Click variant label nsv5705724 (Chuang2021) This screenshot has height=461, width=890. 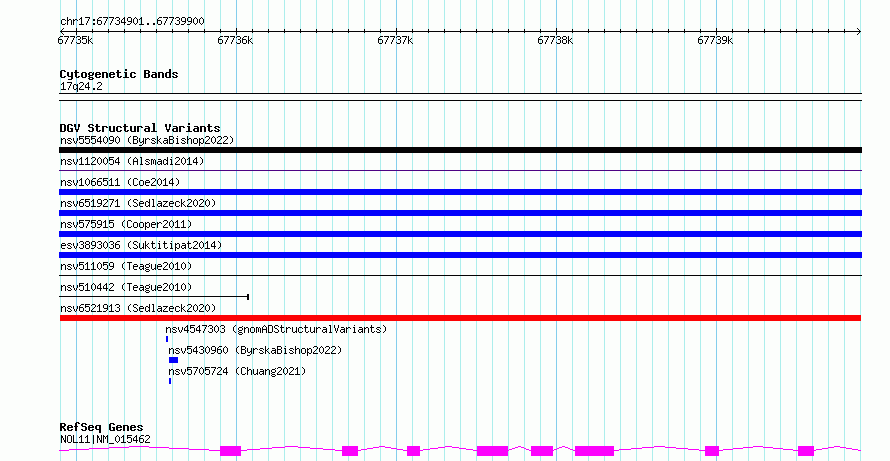[237, 371]
